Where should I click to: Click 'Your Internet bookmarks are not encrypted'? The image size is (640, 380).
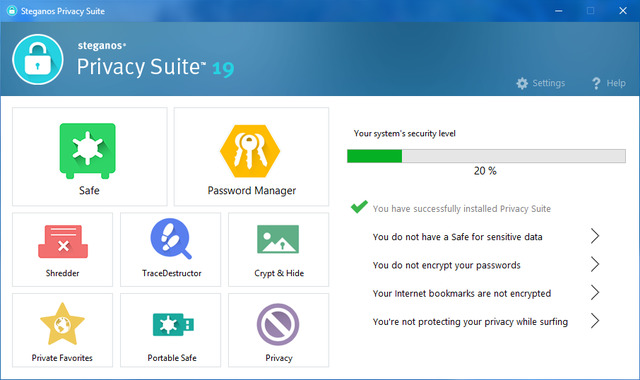pos(462,293)
